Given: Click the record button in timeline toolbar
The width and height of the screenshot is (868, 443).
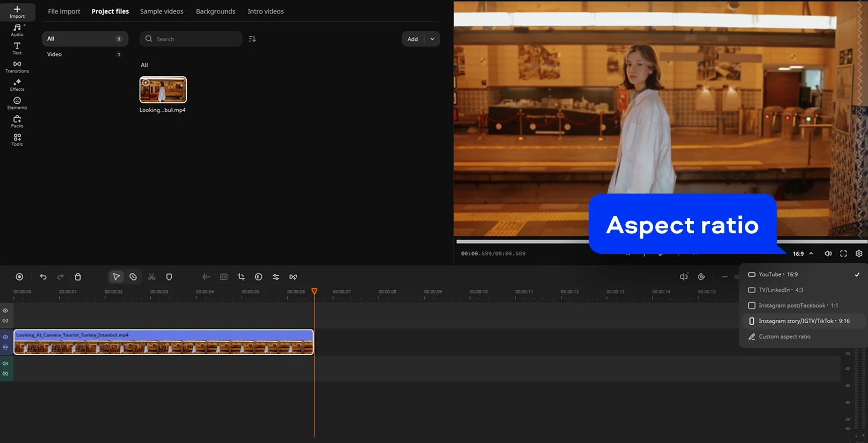Looking at the screenshot, I should [x=19, y=277].
